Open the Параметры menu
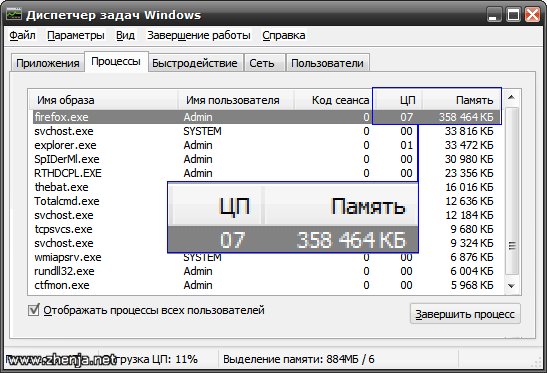Image resolution: width=547 pixels, height=373 pixels. 76,35
